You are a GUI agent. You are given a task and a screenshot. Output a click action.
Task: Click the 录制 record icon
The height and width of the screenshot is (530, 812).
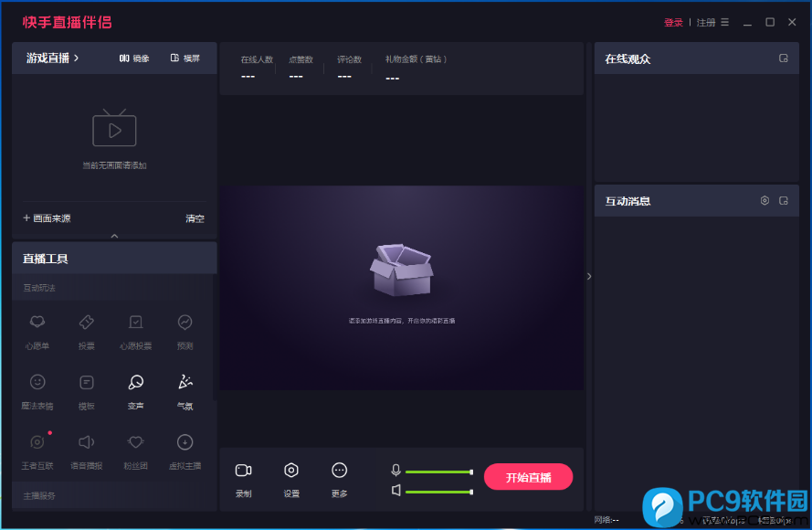(243, 471)
